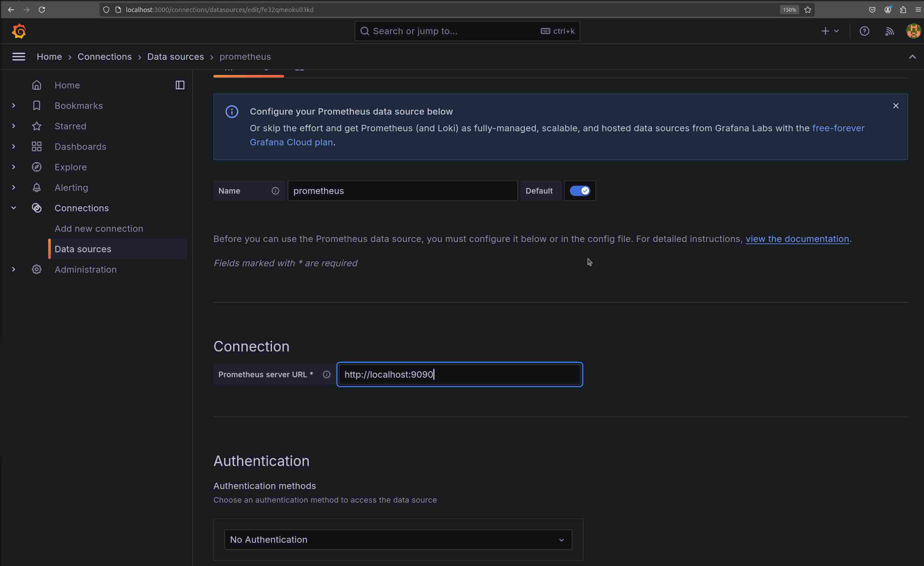Select the Explore compass icon
The height and width of the screenshot is (566, 924).
click(x=37, y=167)
